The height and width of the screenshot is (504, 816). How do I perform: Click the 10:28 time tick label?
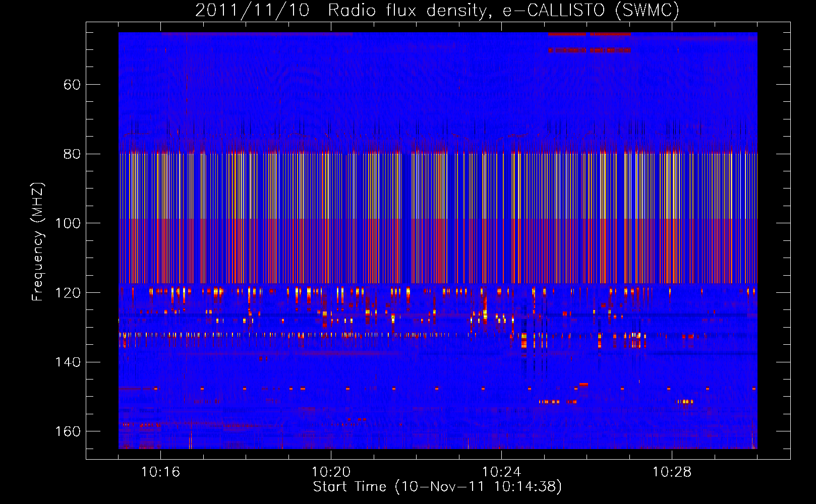click(672, 472)
